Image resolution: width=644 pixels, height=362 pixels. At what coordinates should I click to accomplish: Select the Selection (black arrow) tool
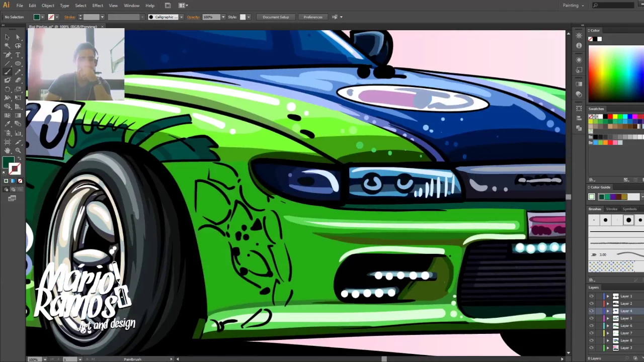point(7,37)
